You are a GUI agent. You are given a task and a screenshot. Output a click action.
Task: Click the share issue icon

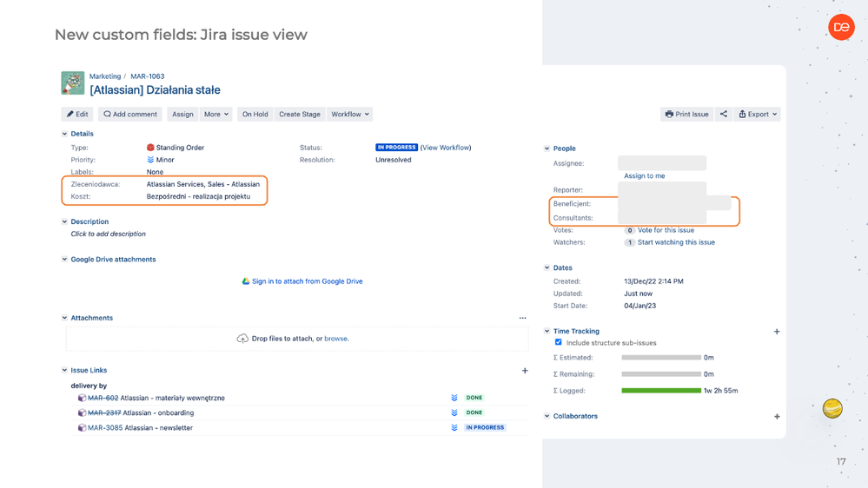click(724, 114)
